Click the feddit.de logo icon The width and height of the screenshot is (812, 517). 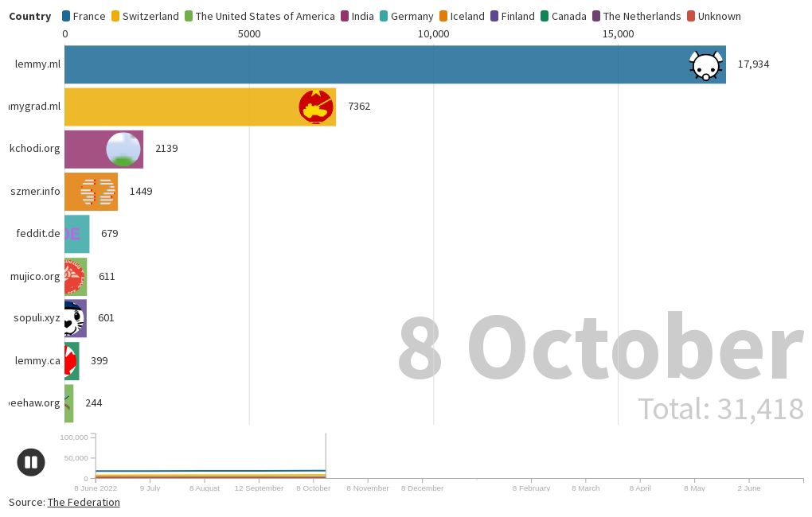click(x=72, y=234)
